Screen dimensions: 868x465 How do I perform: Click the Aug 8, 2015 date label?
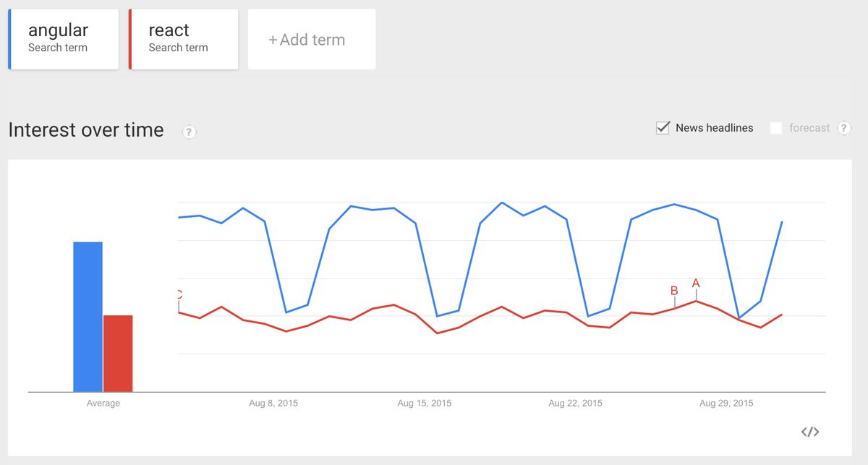tap(273, 403)
